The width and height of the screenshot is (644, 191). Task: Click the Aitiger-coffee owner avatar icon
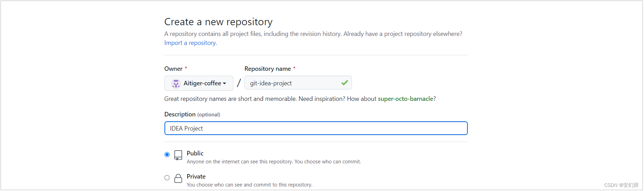(176, 83)
